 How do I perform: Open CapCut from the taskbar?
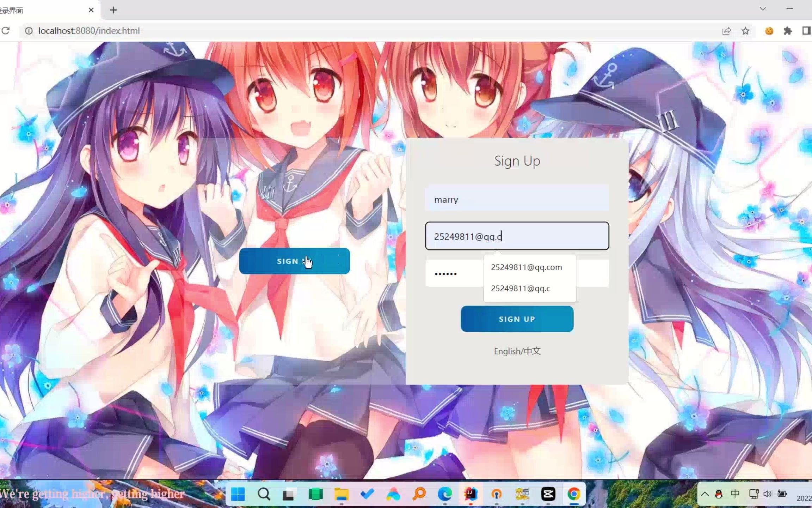point(548,494)
